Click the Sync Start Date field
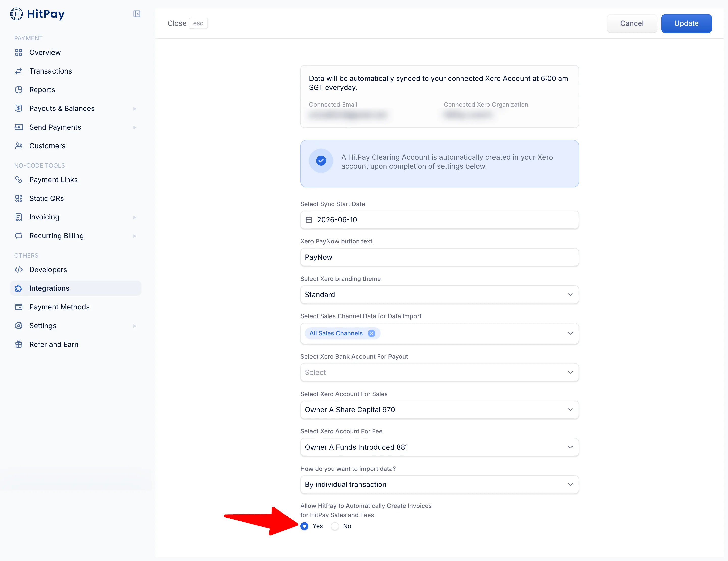This screenshot has height=561, width=728. (x=439, y=220)
